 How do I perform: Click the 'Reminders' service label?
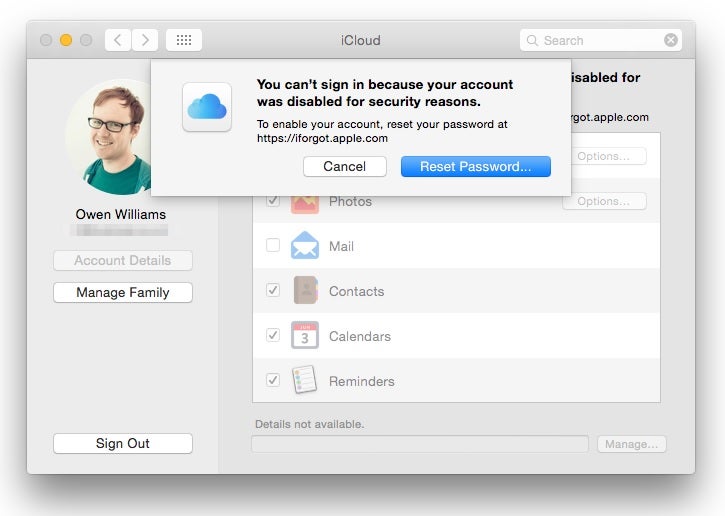[x=362, y=381]
